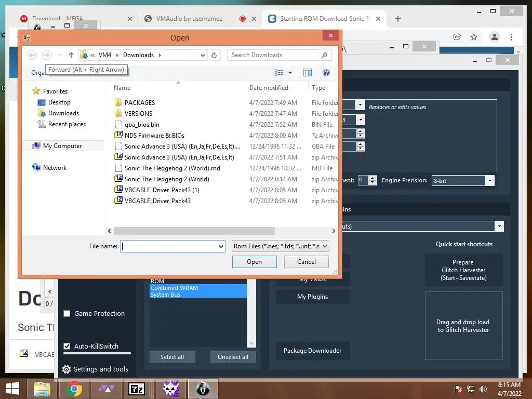The image size is (532, 399).
Task: Open Chrome three-dot menu
Action: point(511,37)
